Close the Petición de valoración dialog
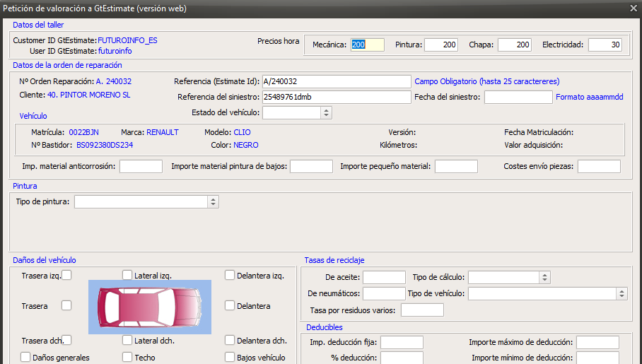 tap(634, 8)
